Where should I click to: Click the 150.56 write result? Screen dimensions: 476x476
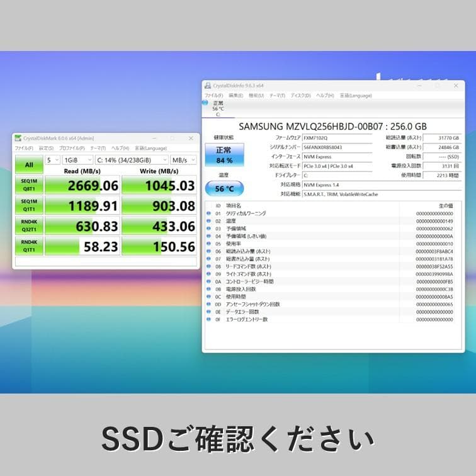point(159,246)
